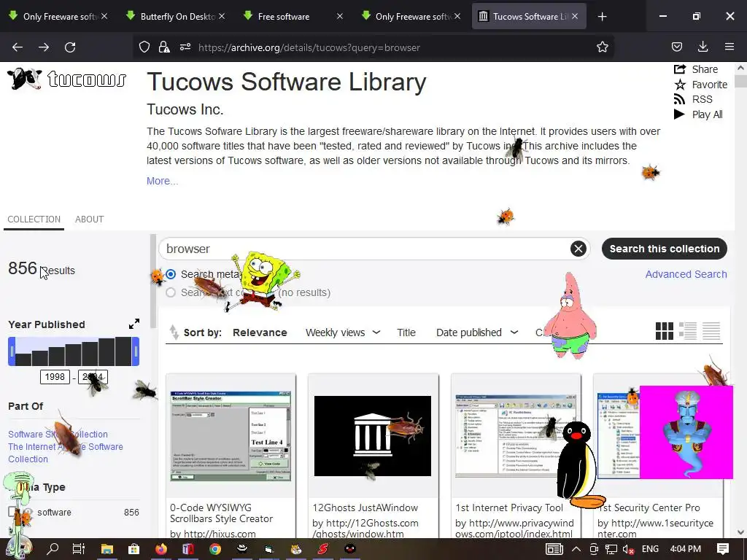Open the 12Ghosts JustAWindow thumbnail
747x560 pixels.
coord(373,436)
